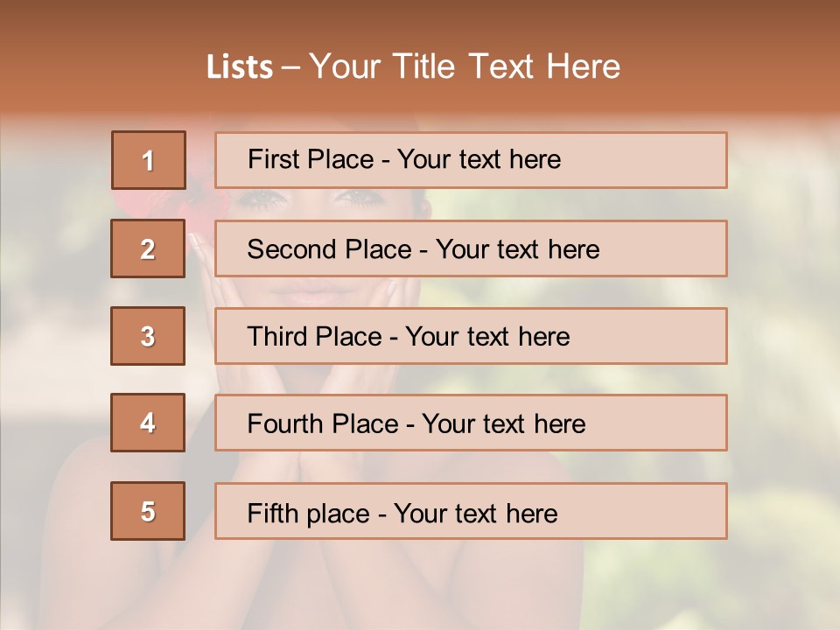
Task: Click the number 3 box
Action: coord(148,336)
